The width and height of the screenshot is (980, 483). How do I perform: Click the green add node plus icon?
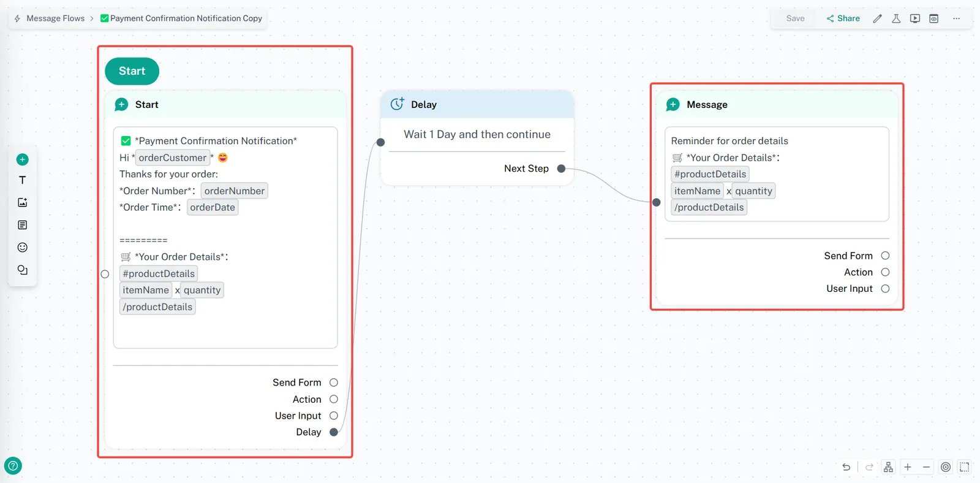click(x=23, y=159)
